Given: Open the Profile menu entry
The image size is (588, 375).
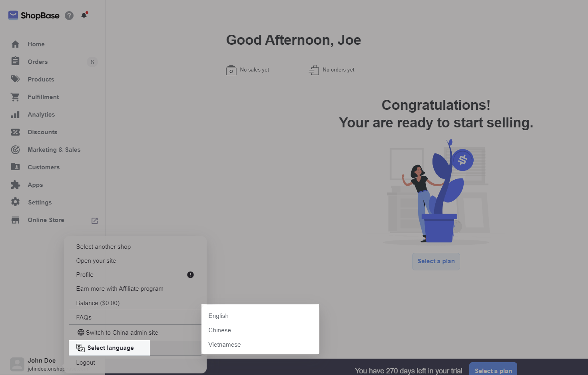Looking at the screenshot, I should [x=85, y=275].
